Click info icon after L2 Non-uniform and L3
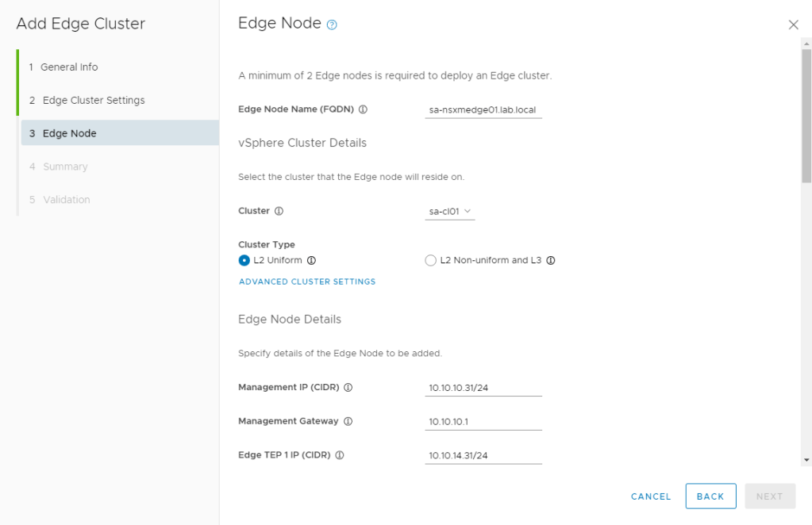Viewport: 812px width, 525px height. 551,260
